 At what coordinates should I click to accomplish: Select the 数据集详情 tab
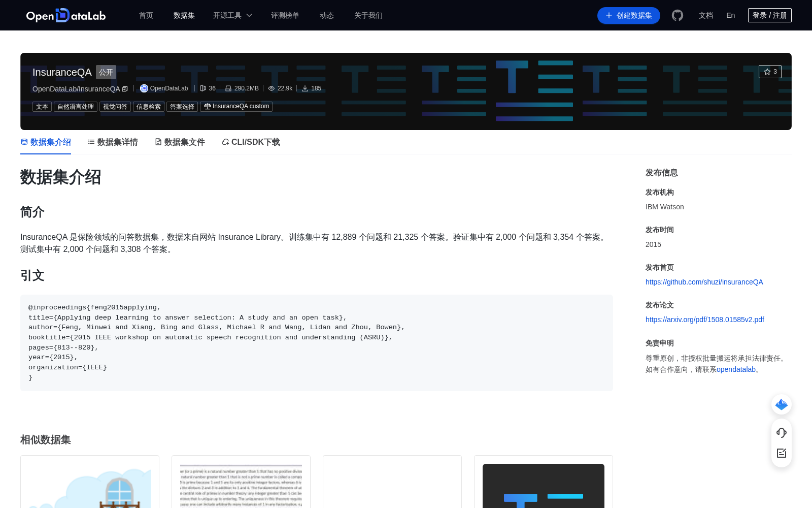(x=113, y=142)
